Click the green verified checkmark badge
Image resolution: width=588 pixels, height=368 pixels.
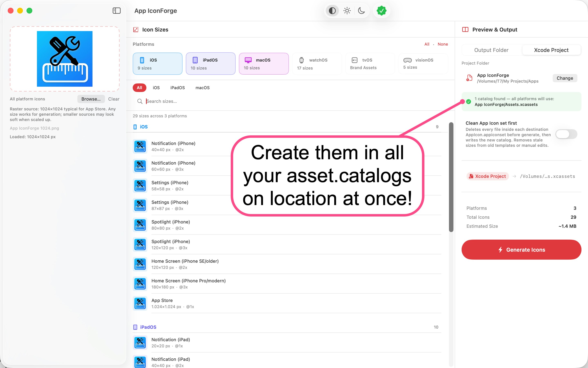click(x=381, y=11)
